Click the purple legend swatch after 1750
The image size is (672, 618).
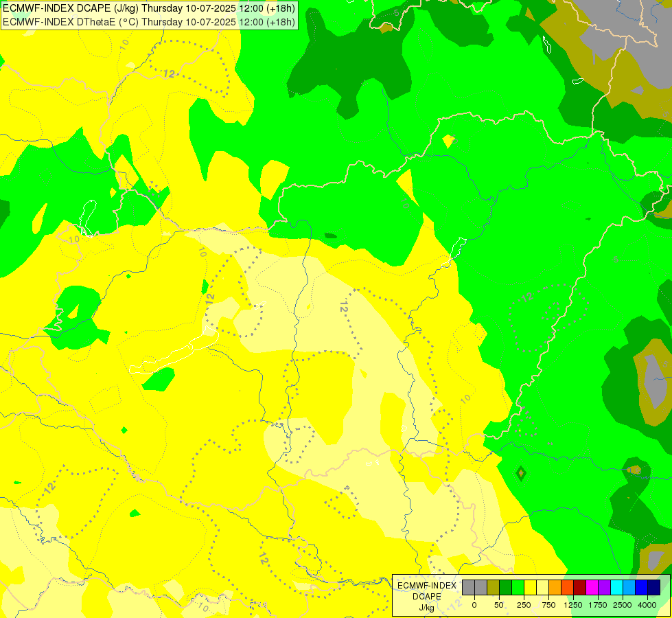pos(604,588)
